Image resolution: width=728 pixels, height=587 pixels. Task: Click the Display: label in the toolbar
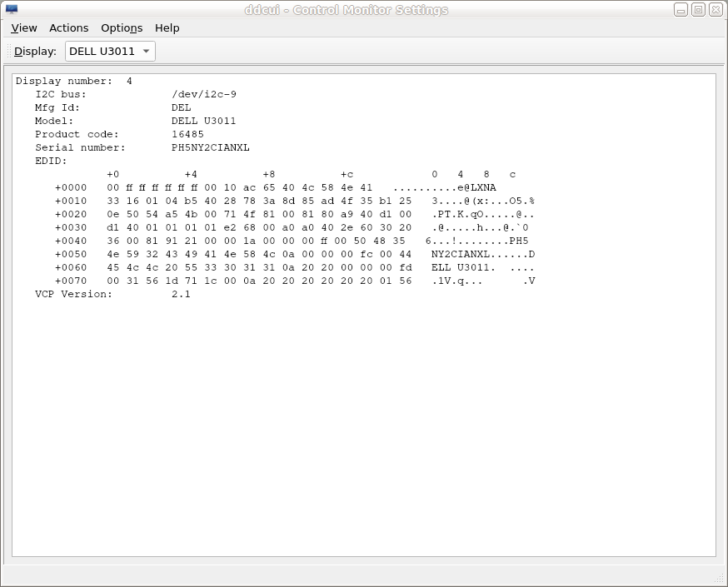click(x=35, y=52)
